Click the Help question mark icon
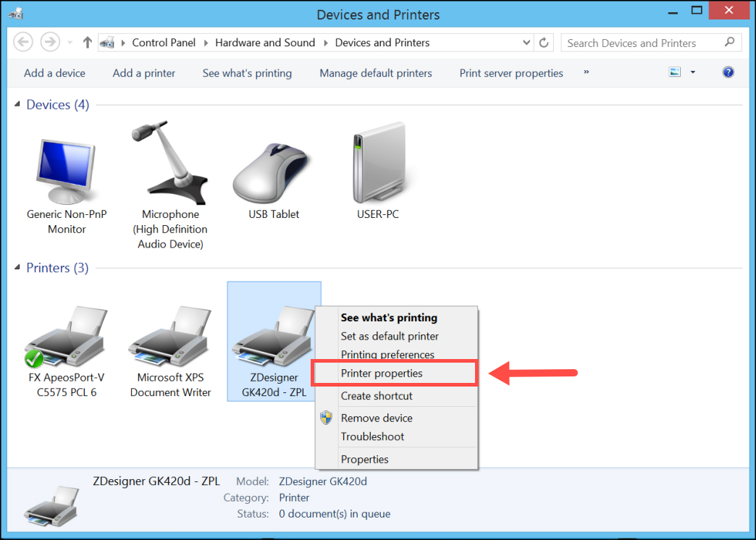The image size is (756, 540). [x=728, y=72]
